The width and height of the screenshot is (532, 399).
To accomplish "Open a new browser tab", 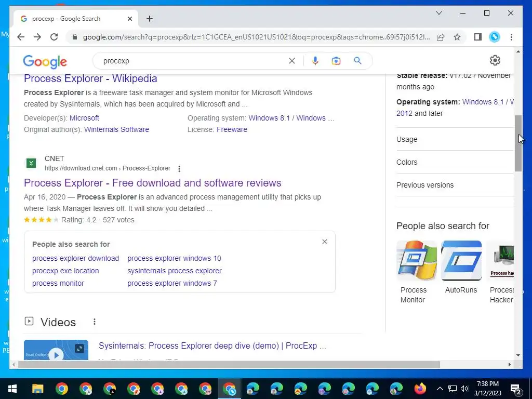I will click(150, 19).
